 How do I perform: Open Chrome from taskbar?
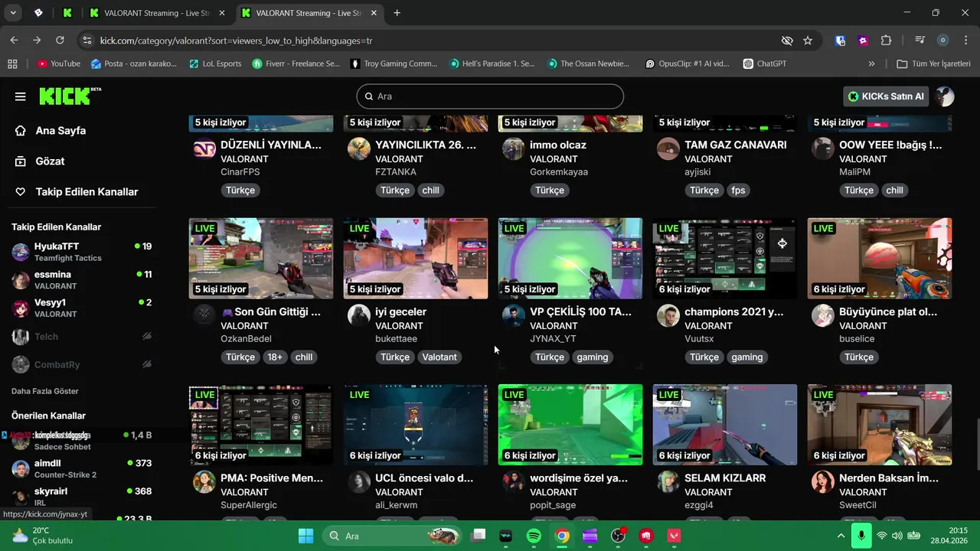tap(562, 536)
